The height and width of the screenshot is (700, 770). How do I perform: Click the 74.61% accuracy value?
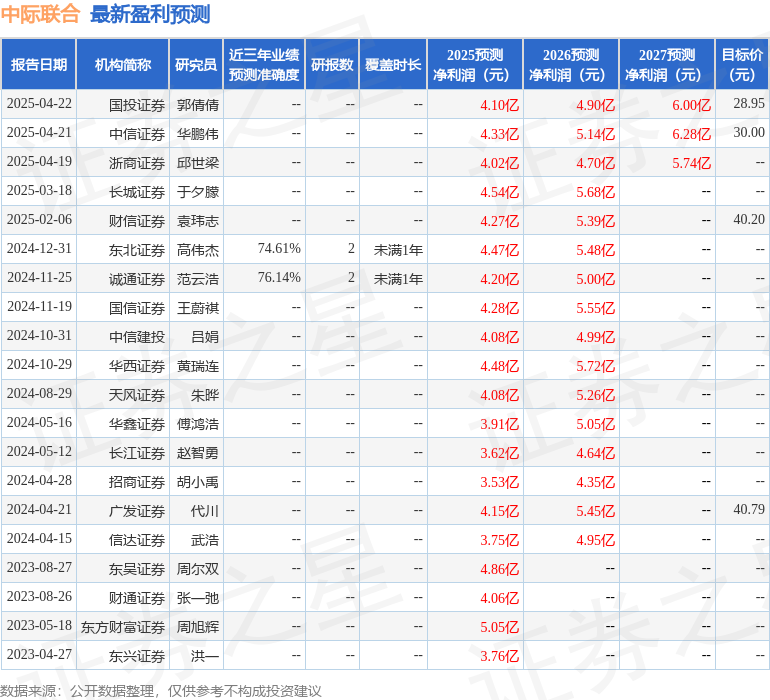[x=279, y=249]
